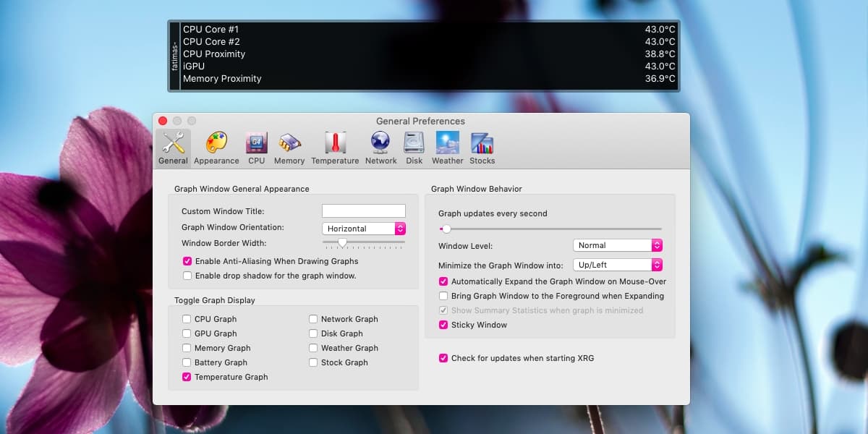Image resolution: width=868 pixels, height=434 pixels.
Task: Open the Disk drive icon
Action: (414, 142)
